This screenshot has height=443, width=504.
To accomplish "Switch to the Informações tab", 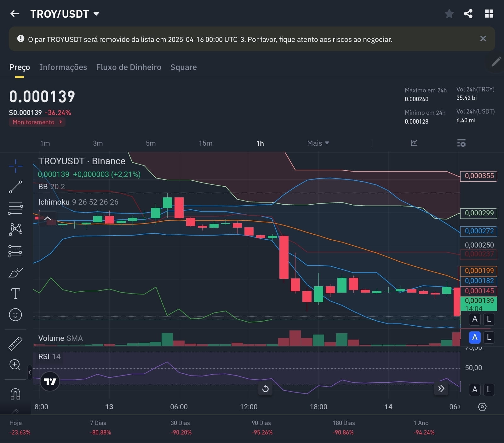I will 63,67.
